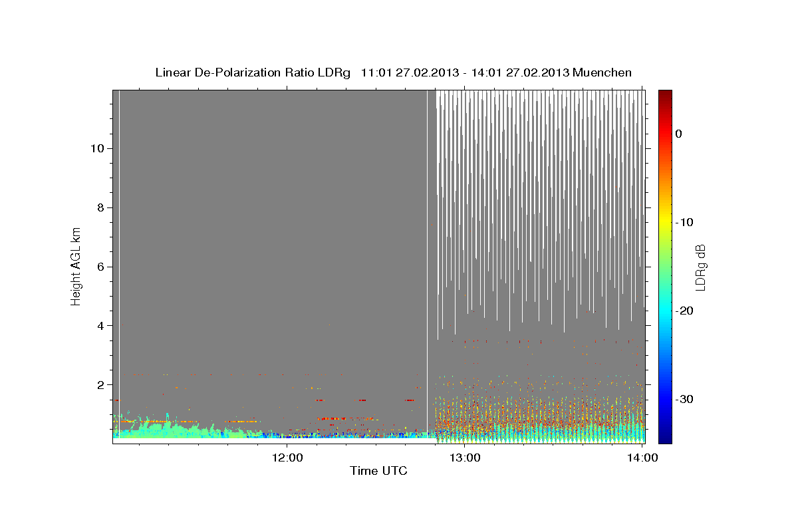
Task: Click the '13:00' time tick label
Action: pos(465,458)
